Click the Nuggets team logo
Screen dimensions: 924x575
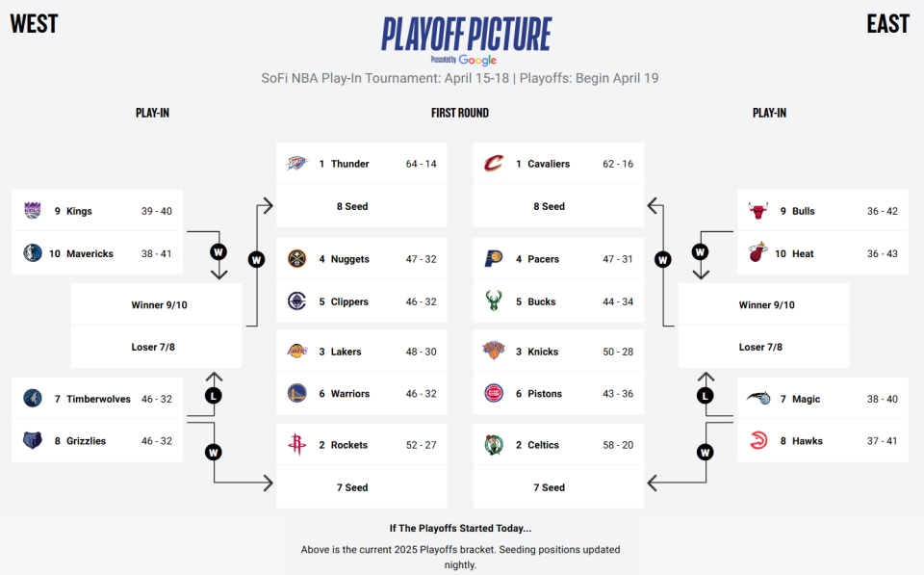(296, 259)
